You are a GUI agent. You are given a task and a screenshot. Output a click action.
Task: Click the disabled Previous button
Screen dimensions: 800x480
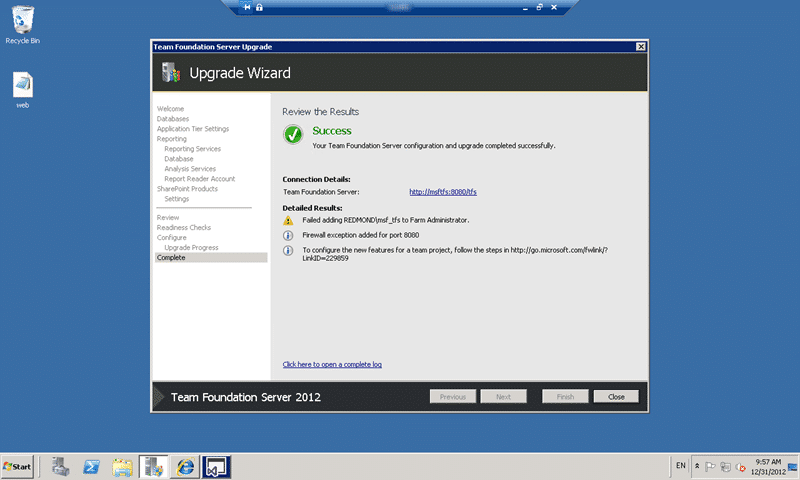point(453,396)
